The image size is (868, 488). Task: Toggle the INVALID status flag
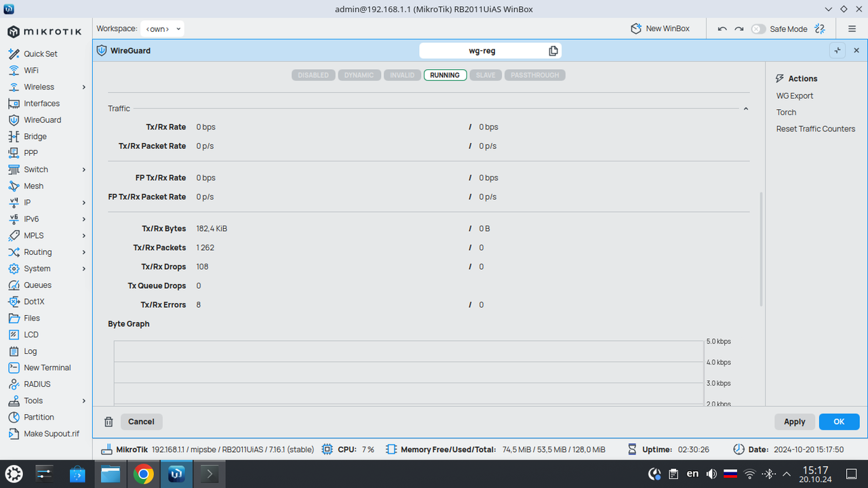402,75
